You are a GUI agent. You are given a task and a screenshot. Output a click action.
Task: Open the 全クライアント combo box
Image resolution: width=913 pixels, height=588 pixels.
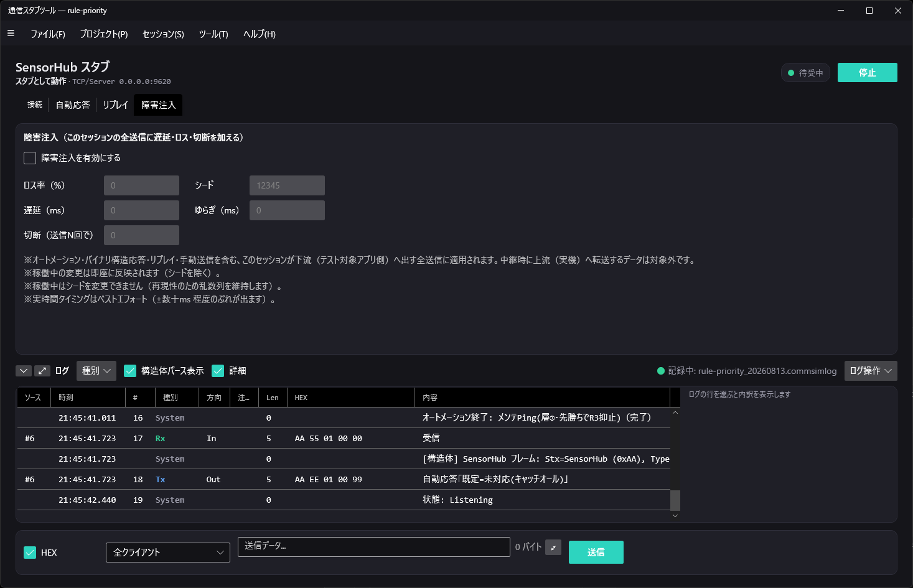[168, 553]
